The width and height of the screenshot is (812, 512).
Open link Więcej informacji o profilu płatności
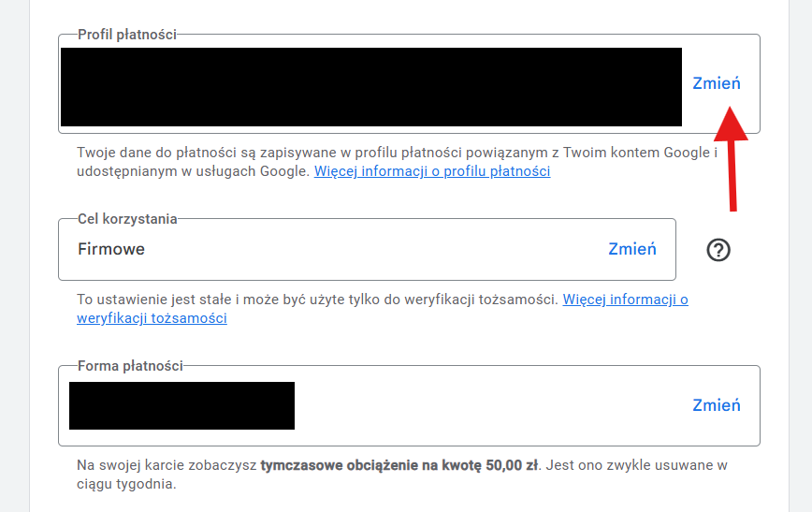point(432,171)
